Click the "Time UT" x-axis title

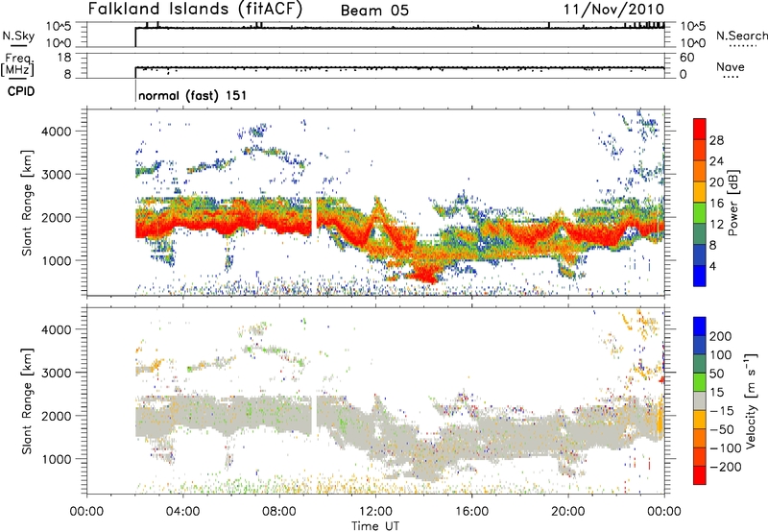coord(375,525)
